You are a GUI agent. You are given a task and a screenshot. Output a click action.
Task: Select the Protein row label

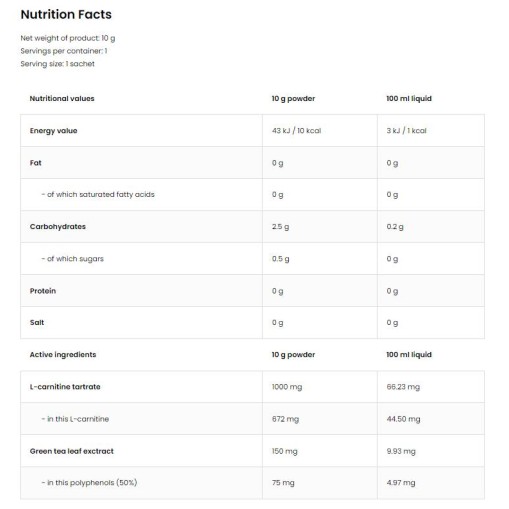[x=43, y=291]
